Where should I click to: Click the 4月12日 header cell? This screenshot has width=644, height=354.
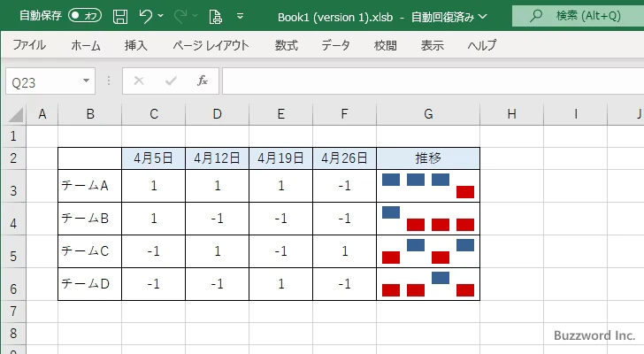[218, 158]
